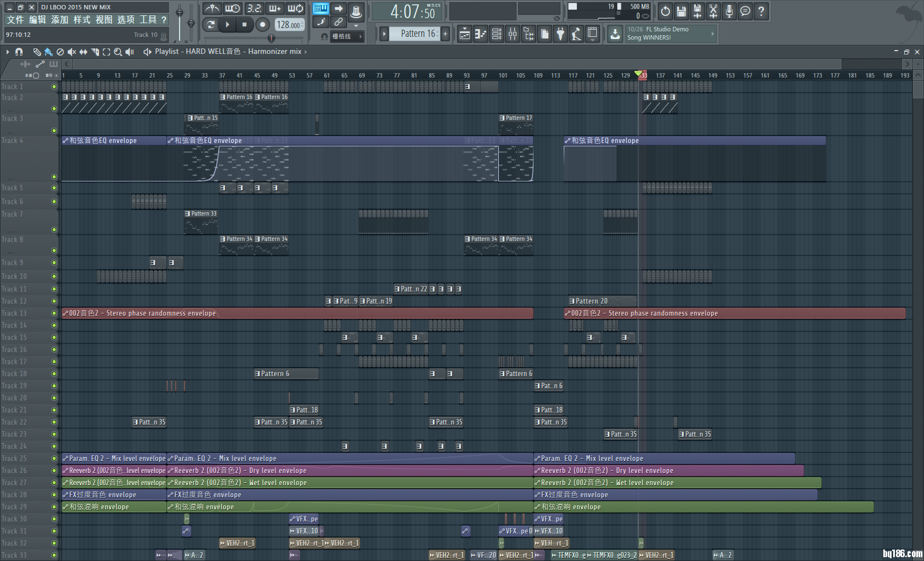Select the Delete tool in playlist
Viewport: 924px width, 561px height.
[x=60, y=52]
